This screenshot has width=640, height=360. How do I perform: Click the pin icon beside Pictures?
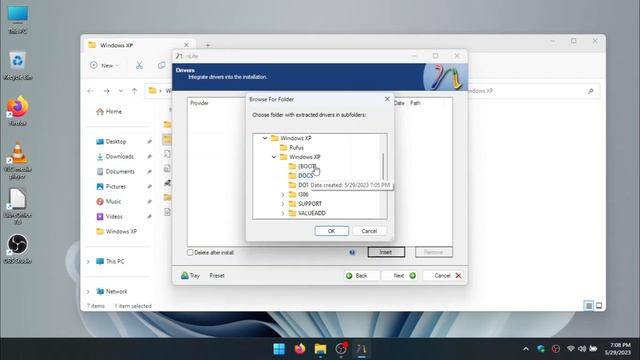pos(149,187)
